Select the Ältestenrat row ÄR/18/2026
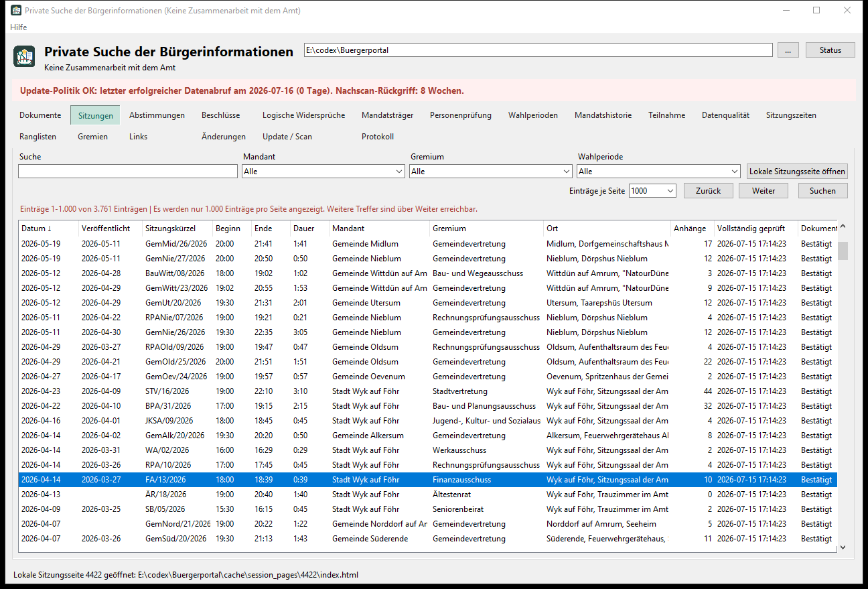868x589 pixels. [x=428, y=495]
